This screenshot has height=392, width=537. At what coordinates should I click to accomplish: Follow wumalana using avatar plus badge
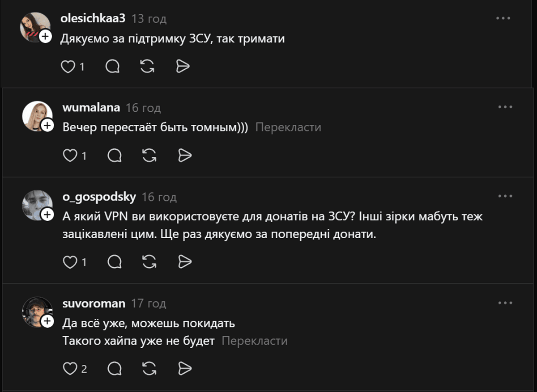coord(47,126)
